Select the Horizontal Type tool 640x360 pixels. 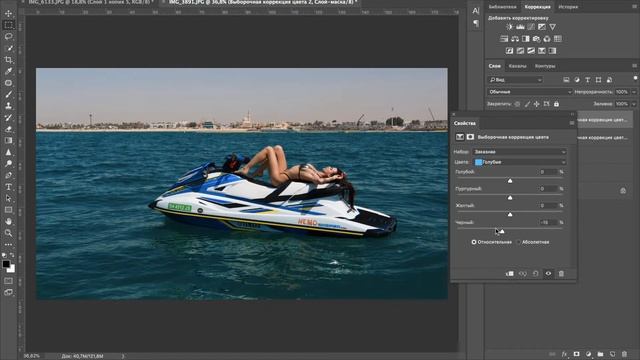[8, 187]
